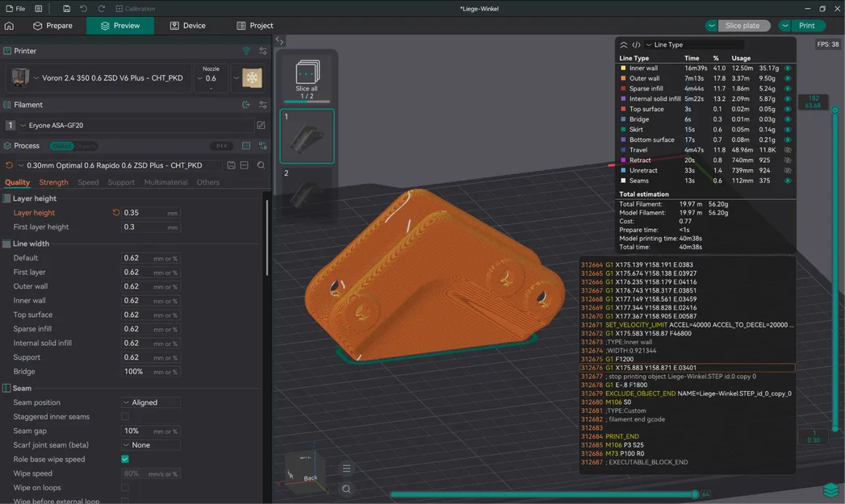This screenshot has height=504, width=845.
Task: Click the Save project icon in title bar
Action: 66,9
